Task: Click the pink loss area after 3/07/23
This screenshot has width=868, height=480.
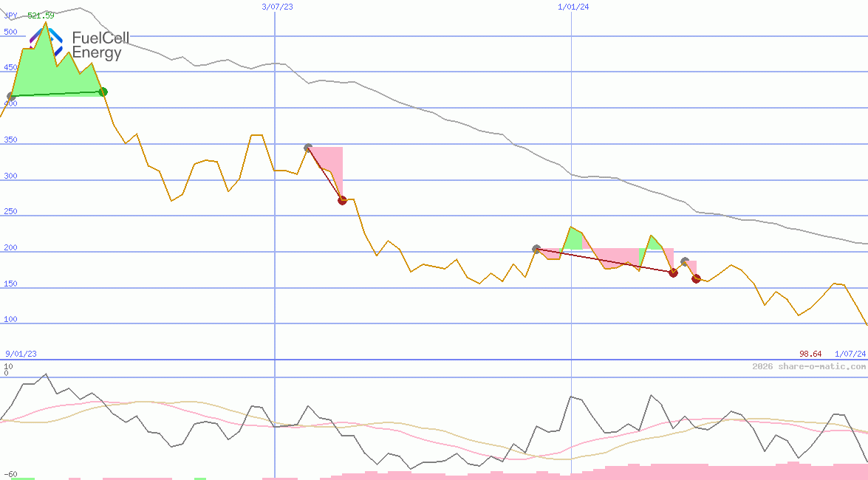Action: 329,166
